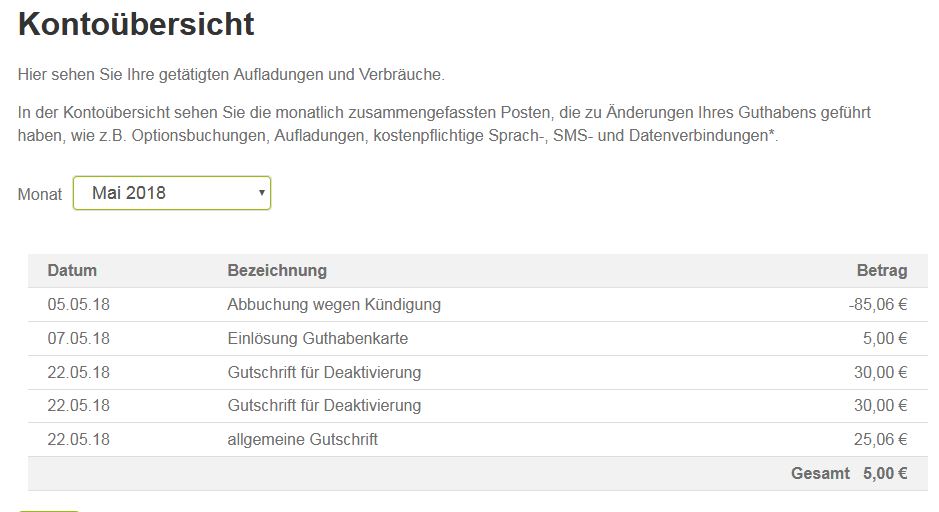Click the Kontoübersicht page heading
Viewport: 939px width, 512px height.
pos(136,24)
